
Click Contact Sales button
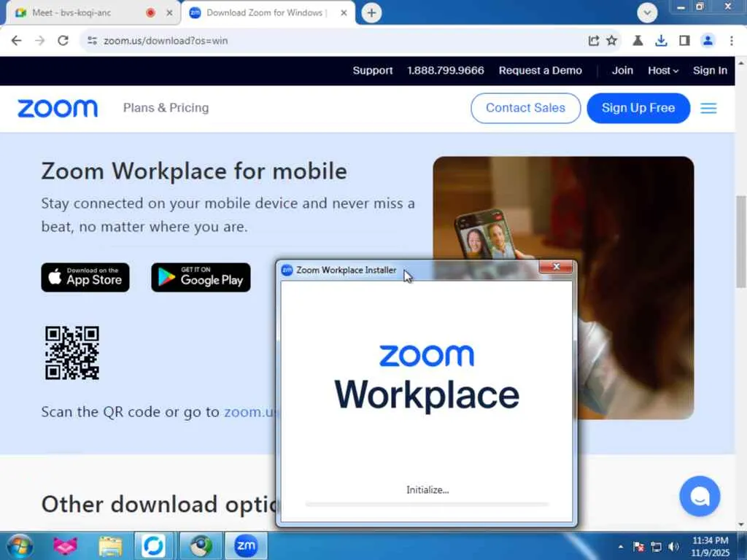pyautogui.click(x=525, y=108)
